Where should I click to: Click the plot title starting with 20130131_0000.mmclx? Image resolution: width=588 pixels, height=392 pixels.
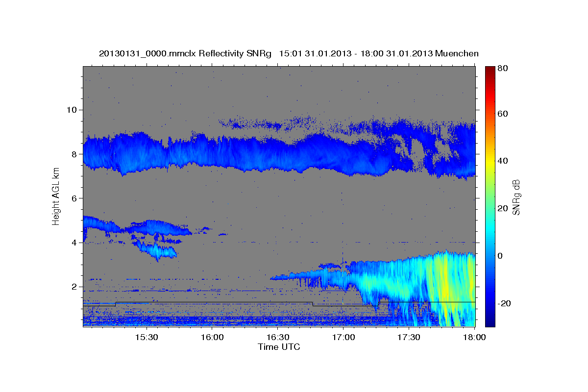point(289,53)
